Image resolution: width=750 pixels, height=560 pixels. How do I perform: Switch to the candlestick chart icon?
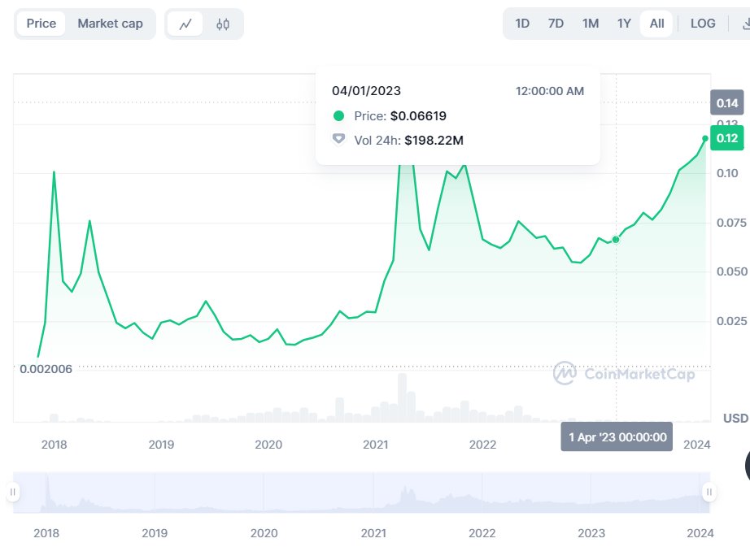point(223,24)
